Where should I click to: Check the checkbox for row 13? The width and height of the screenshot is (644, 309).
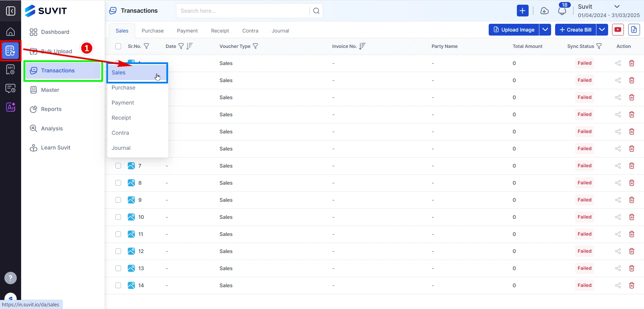coord(118,268)
